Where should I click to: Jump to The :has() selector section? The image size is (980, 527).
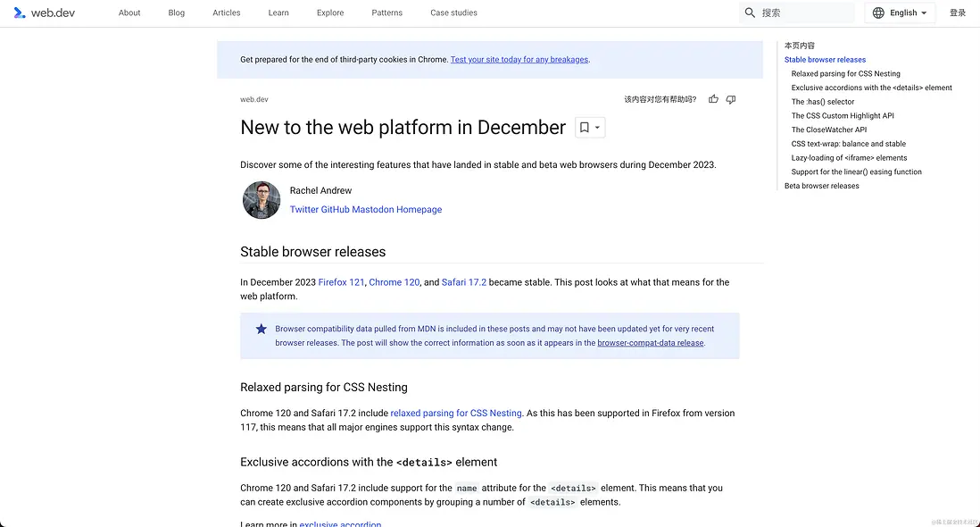click(823, 102)
